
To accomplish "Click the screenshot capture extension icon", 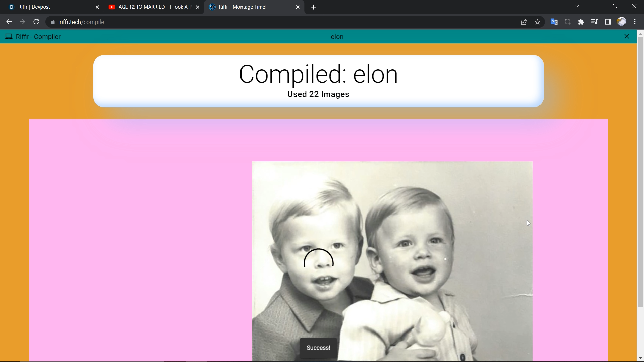I will [568, 22].
